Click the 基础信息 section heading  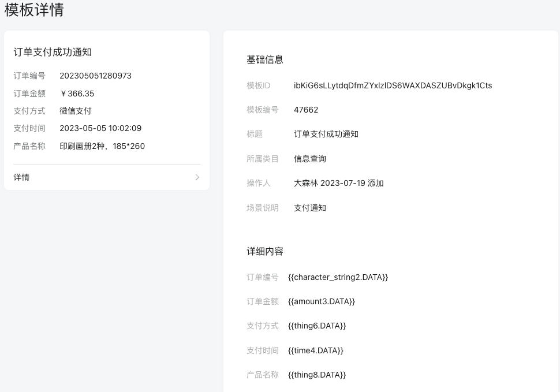[264, 59]
